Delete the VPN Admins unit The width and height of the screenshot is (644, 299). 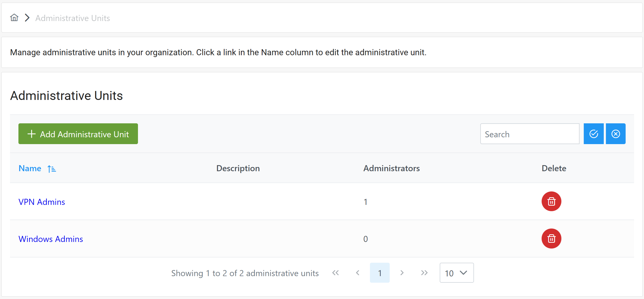point(551,201)
